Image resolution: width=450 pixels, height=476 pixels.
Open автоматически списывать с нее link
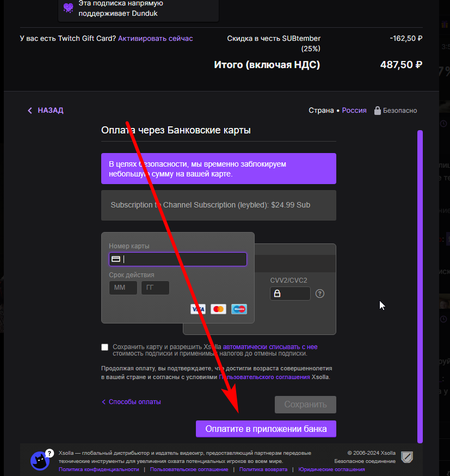270,347
